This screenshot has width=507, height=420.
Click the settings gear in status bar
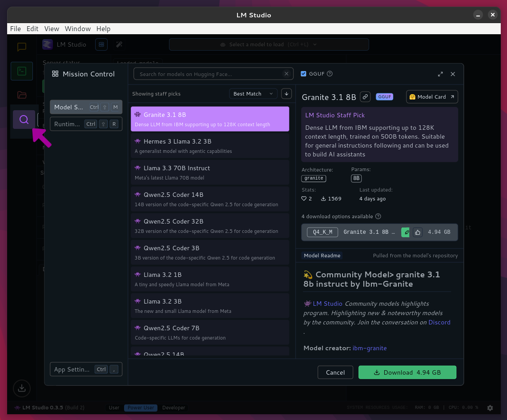490,408
